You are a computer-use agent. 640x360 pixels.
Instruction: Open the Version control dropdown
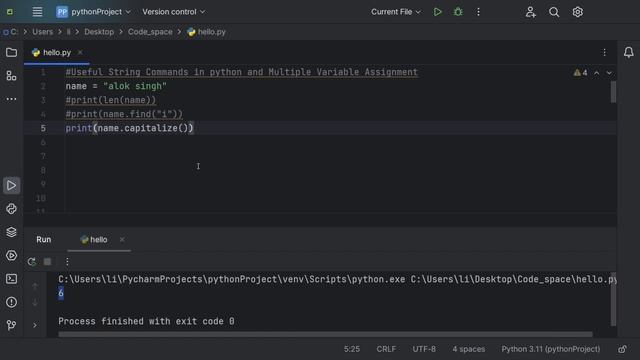coord(173,12)
